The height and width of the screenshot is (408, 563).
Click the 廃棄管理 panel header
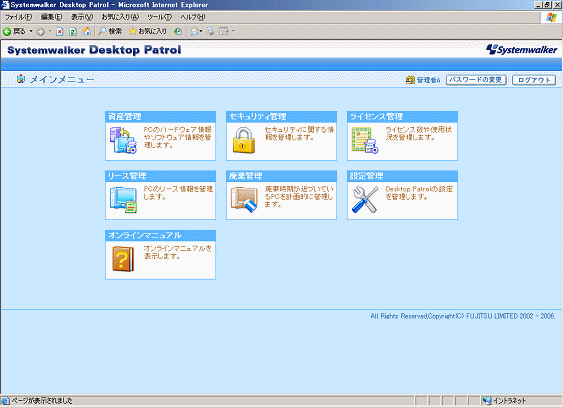[x=282, y=176]
